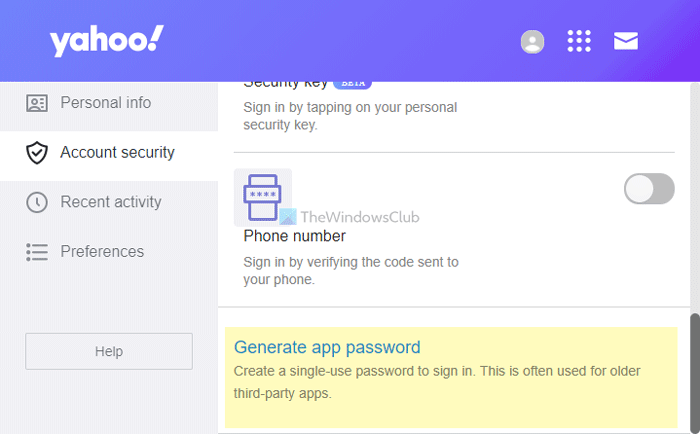Screen dimensions: 700x434
Task: Click the Phone number heading
Action: tap(294, 236)
